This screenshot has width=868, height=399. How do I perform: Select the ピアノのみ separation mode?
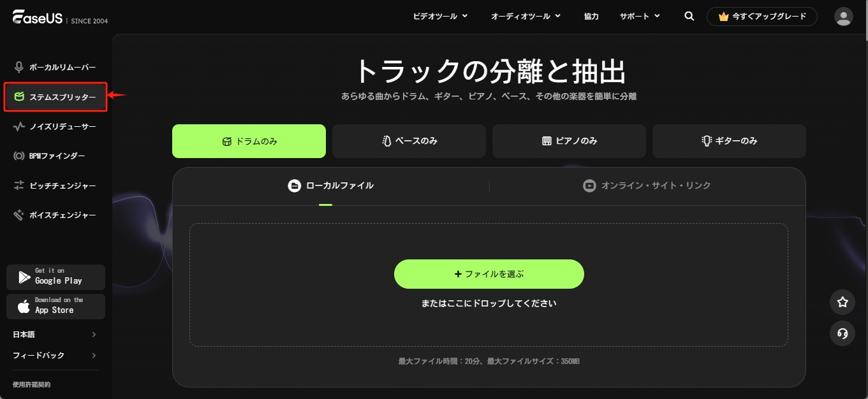click(x=569, y=141)
